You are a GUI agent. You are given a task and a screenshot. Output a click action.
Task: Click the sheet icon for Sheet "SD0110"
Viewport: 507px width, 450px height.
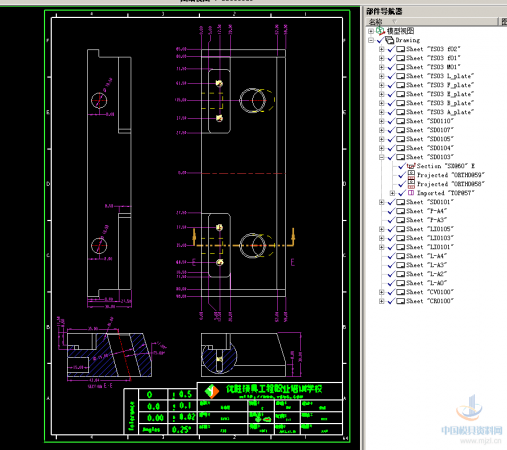tap(400, 121)
